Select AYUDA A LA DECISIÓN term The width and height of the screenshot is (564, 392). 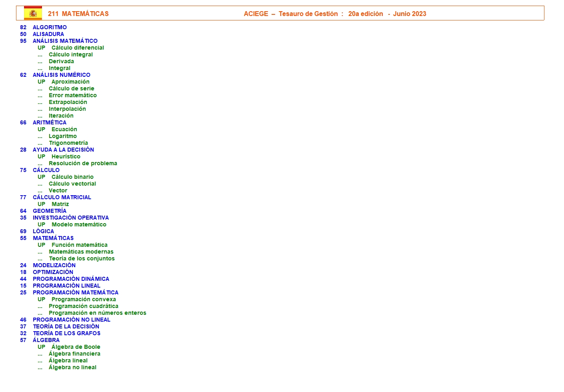point(63,150)
